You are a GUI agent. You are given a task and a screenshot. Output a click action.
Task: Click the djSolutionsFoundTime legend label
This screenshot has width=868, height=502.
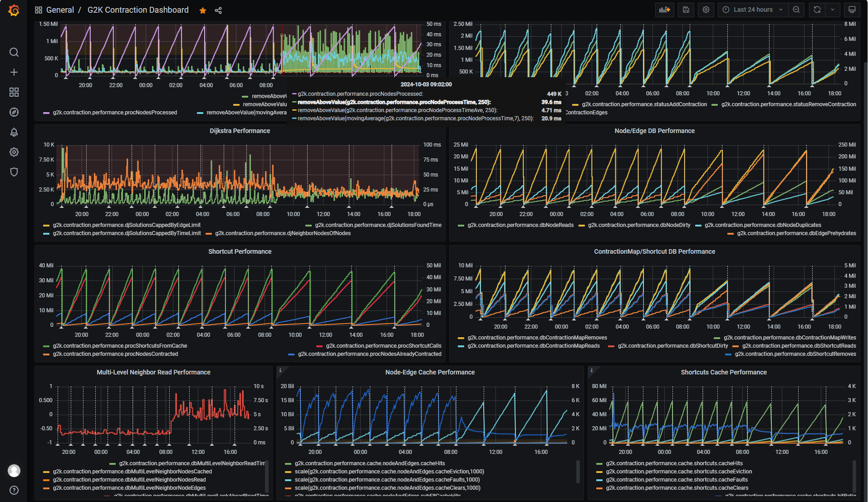[x=378, y=225]
